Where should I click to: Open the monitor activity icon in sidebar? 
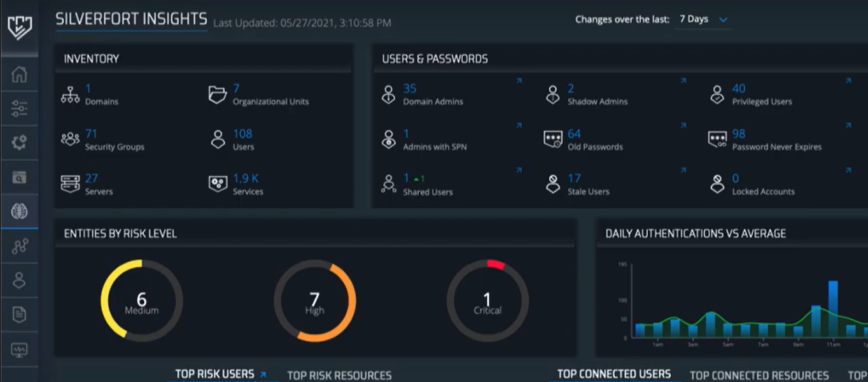[19, 350]
